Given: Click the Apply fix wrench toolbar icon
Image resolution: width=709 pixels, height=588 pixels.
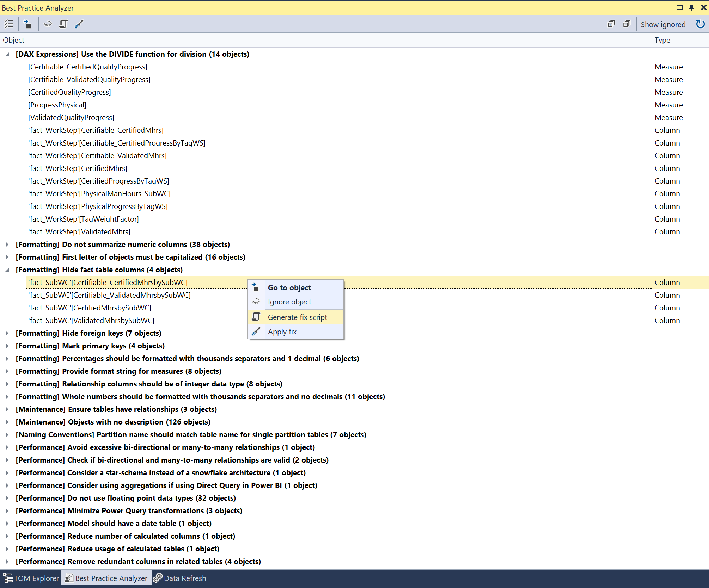Looking at the screenshot, I should (79, 24).
